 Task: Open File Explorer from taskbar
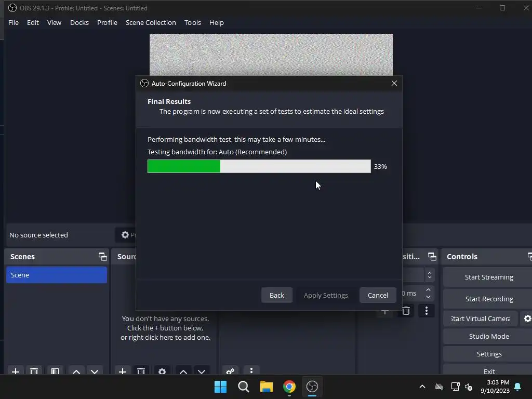coord(267,387)
